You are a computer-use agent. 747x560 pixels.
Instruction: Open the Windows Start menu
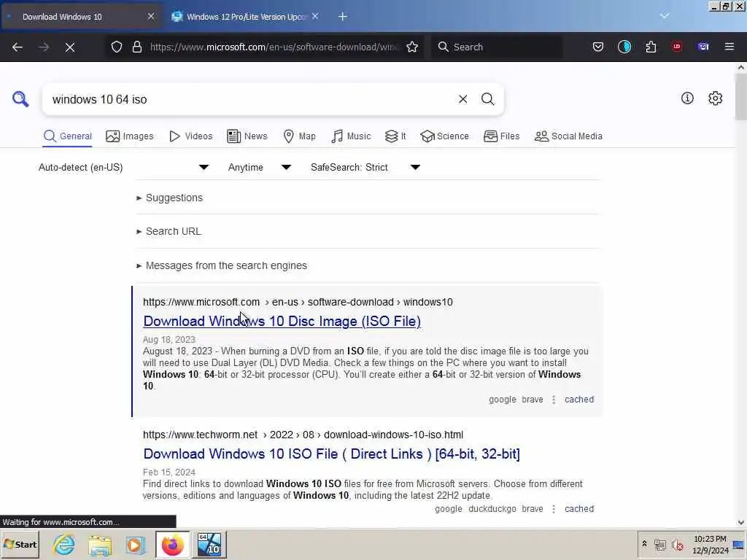click(20, 544)
